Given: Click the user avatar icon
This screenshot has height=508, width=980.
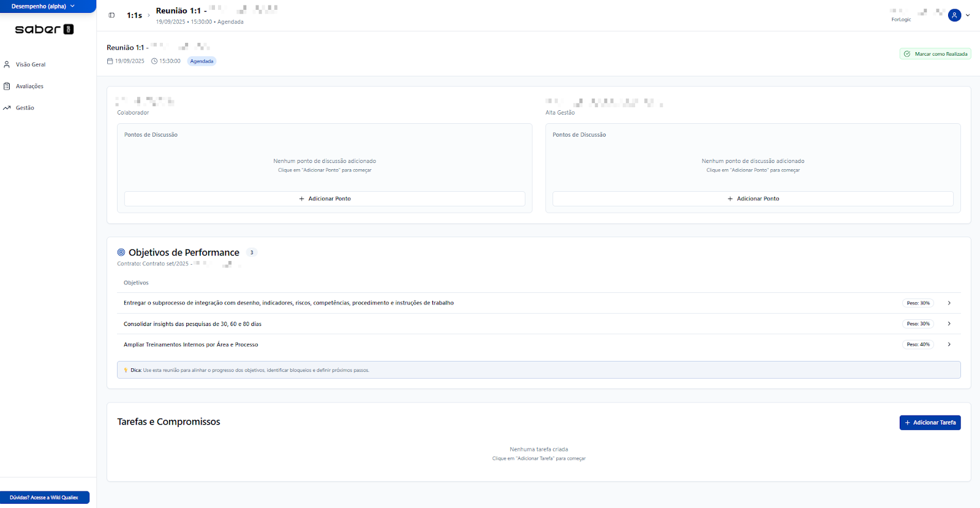Looking at the screenshot, I should 954,15.
